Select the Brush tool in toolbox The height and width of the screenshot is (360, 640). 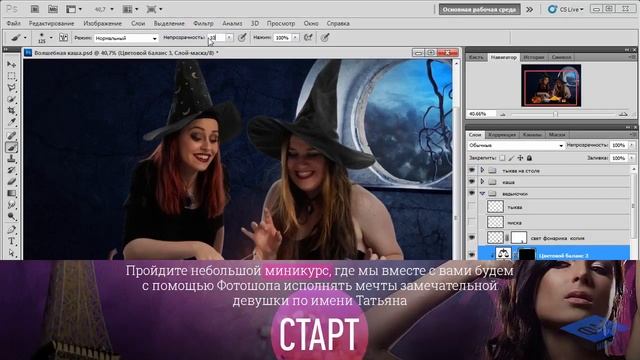11,147
